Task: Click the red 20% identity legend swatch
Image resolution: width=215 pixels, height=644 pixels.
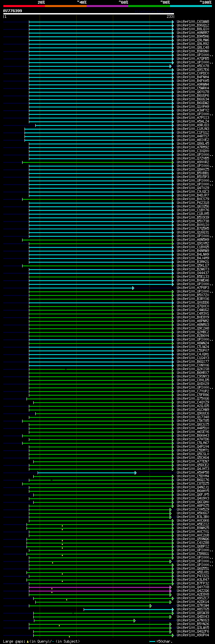Action: point(24,6)
